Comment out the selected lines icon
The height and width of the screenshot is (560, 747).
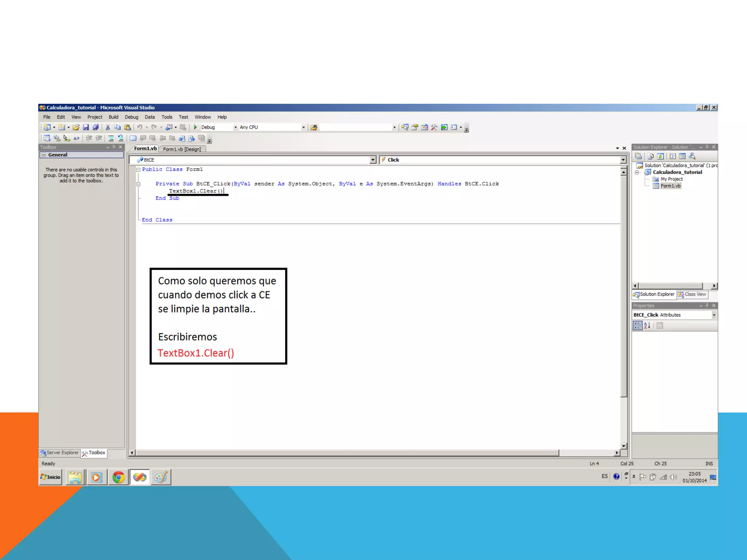point(111,138)
